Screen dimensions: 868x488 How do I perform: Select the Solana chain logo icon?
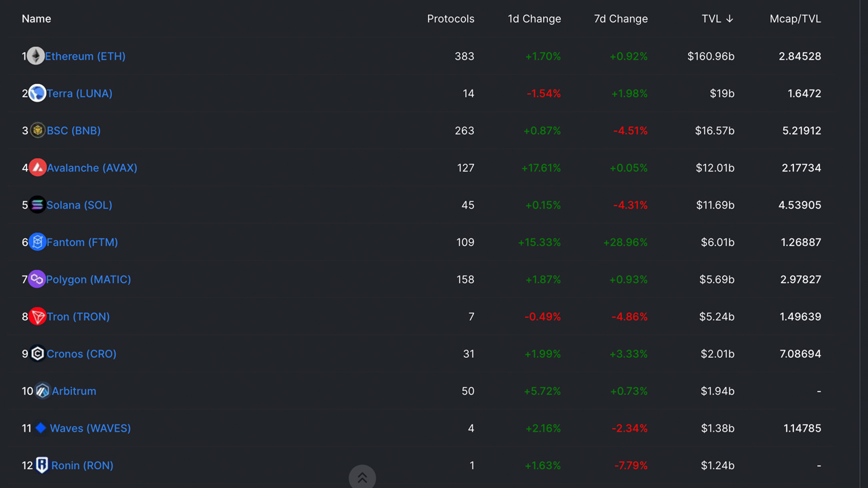tap(37, 205)
